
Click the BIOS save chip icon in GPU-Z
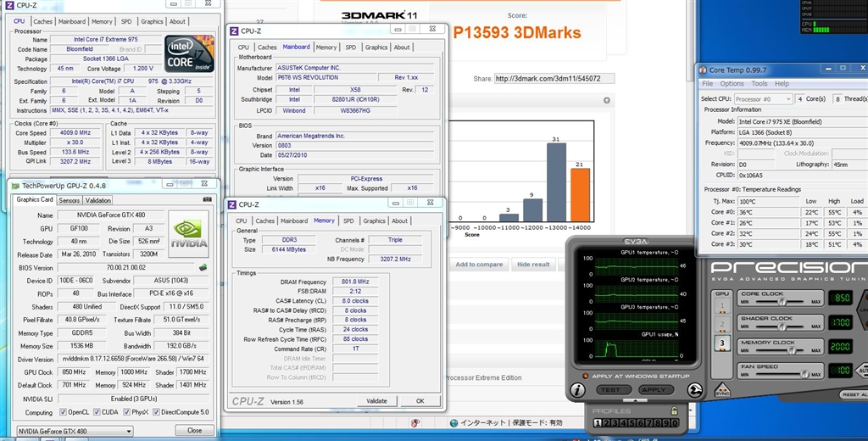pos(203,267)
